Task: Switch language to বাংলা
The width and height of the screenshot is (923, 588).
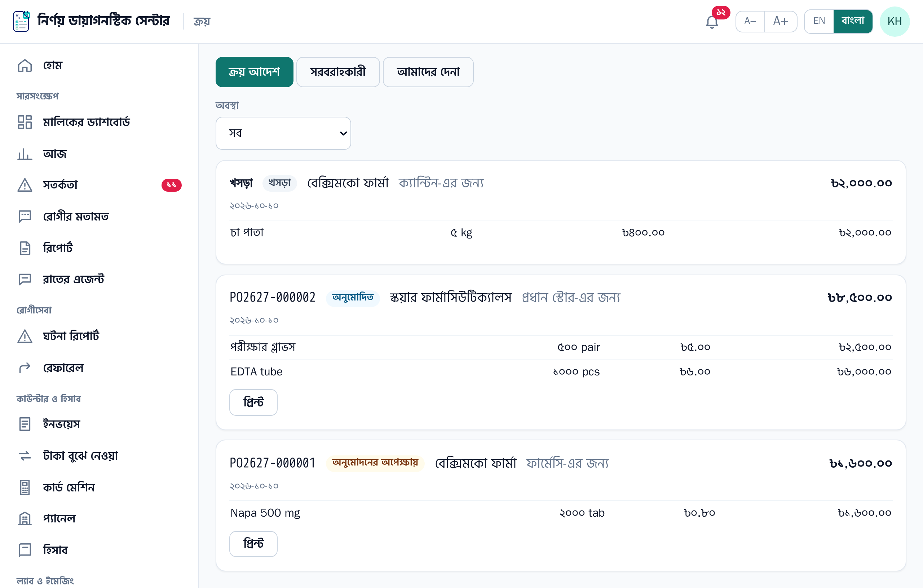Action: click(x=853, y=22)
